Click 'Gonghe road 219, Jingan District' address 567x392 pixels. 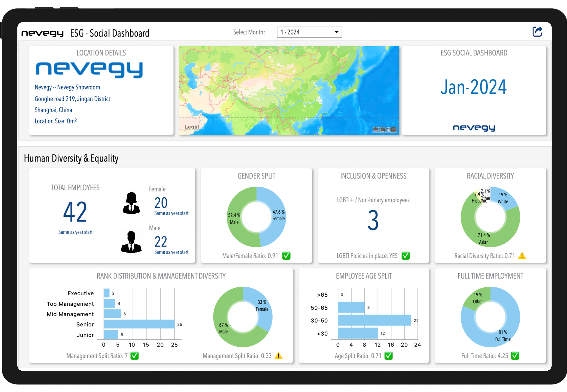tap(72, 99)
